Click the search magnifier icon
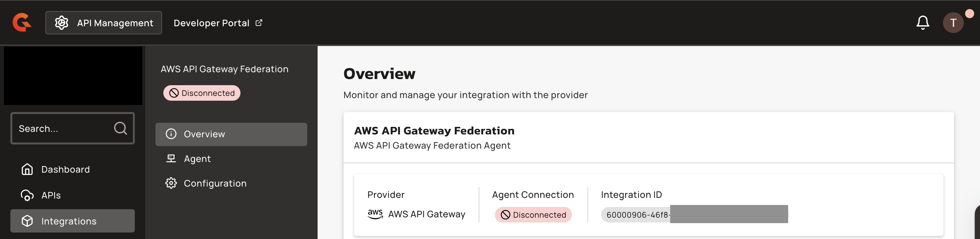Viewport: 980px width, 239px height. (120, 129)
